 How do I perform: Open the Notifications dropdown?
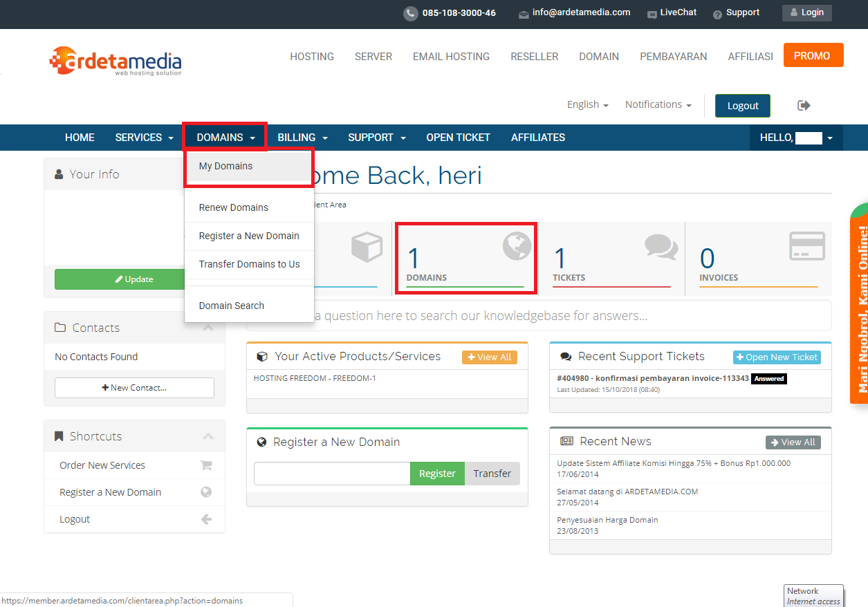657,104
